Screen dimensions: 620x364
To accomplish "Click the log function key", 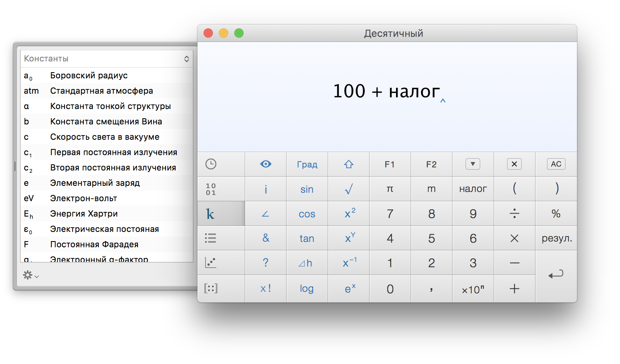I will (x=307, y=288).
